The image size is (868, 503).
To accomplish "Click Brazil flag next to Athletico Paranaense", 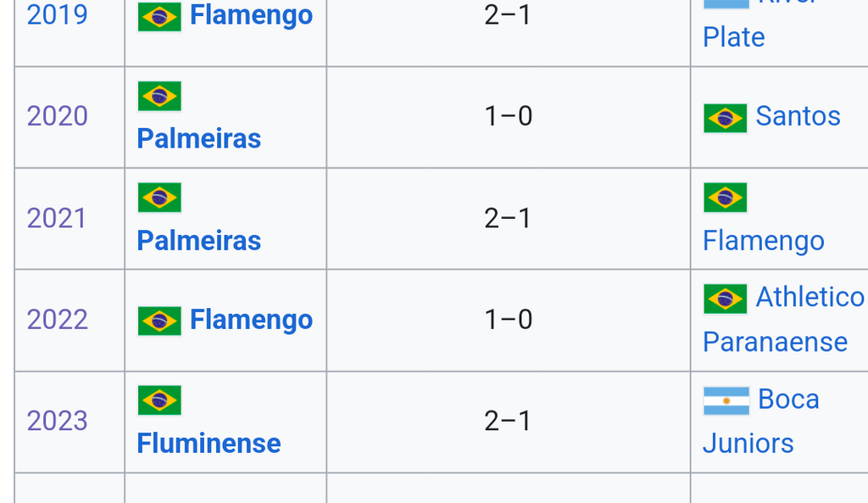I will click(726, 299).
